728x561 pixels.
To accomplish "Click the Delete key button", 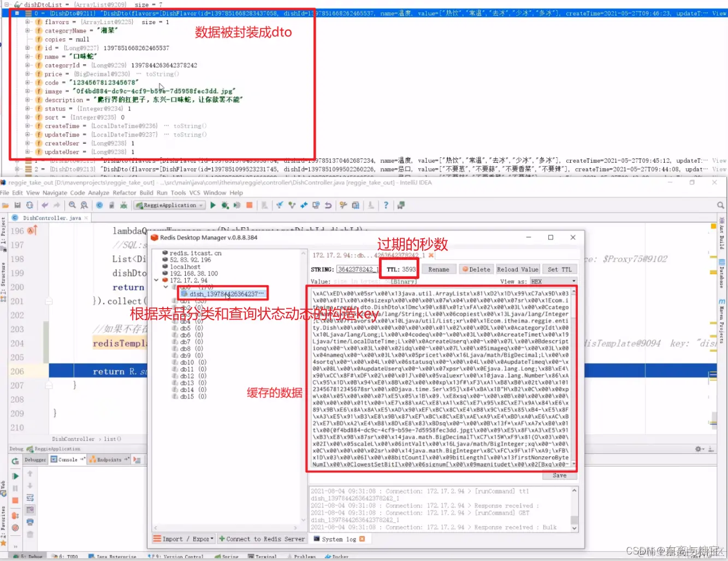I will (x=476, y=269).
